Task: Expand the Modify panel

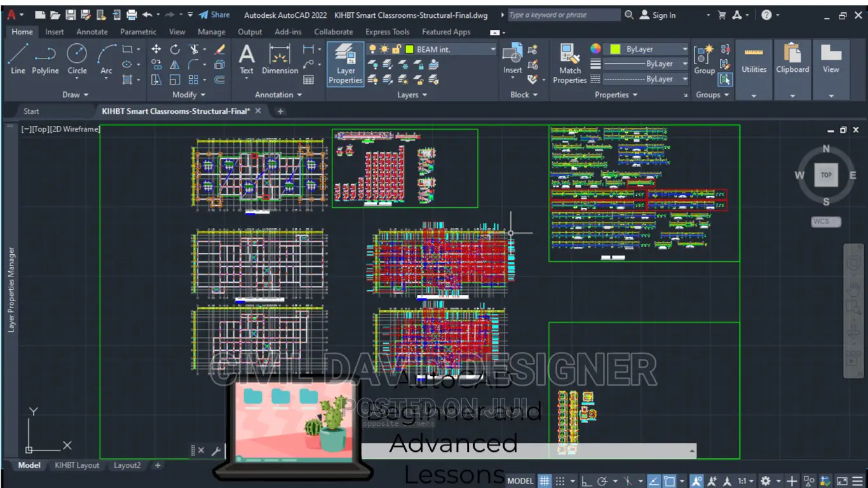Action: [x=189, y=95]
